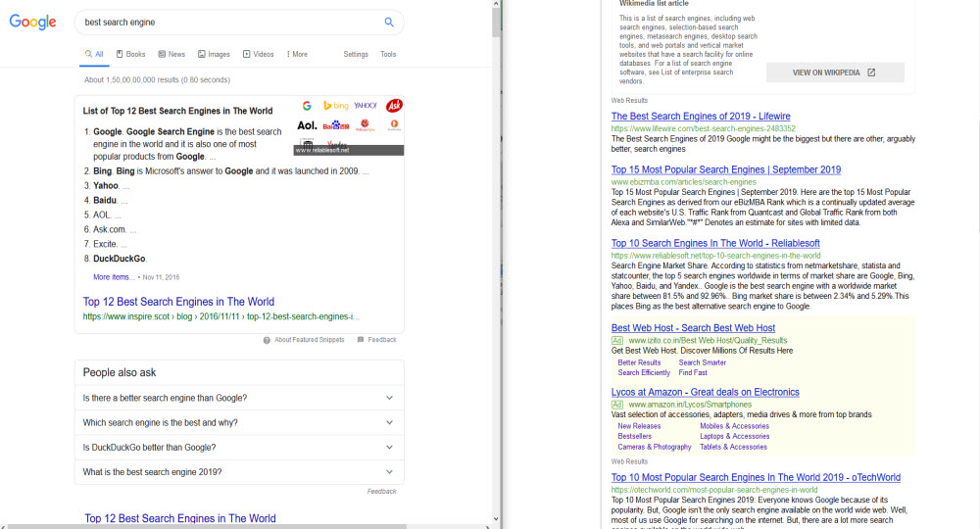Click the otechworld.com green URL text
The height and width of the screenshot is (529, 980).
(x=714, y=490)
